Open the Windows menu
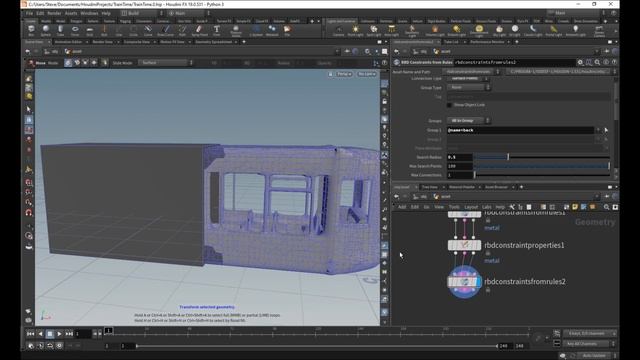The width and height of the screenshot is (640, 360). click(89, 13)
